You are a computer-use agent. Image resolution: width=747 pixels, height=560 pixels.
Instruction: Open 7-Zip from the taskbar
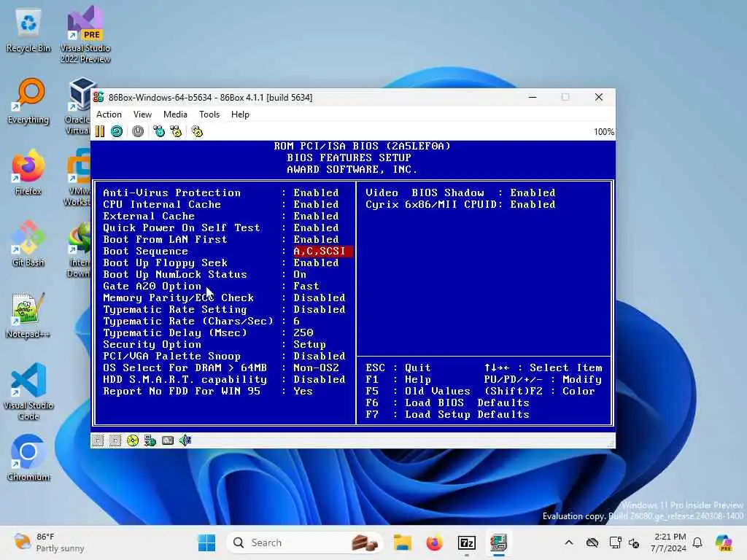click(x=467, y=542)
